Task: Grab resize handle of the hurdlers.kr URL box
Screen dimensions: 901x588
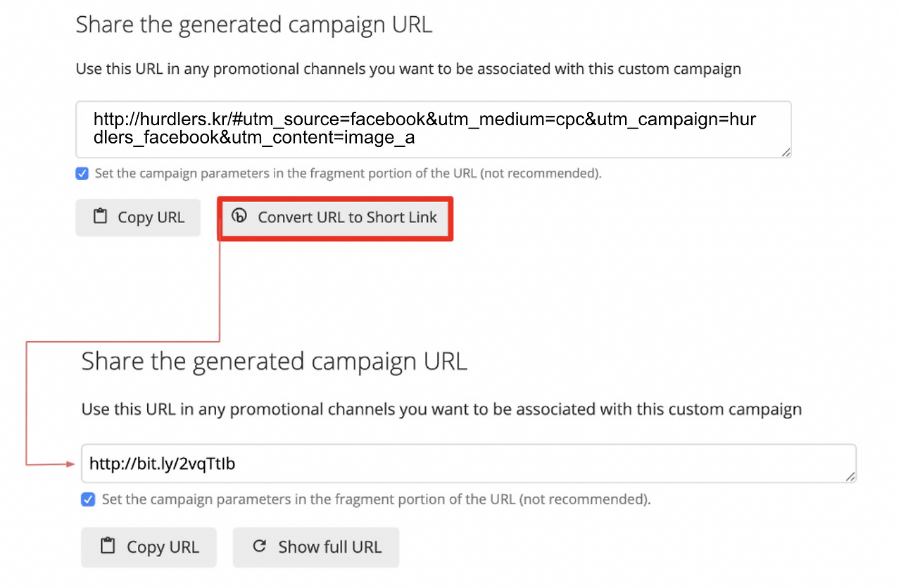Action: click(x=786, y=152)
